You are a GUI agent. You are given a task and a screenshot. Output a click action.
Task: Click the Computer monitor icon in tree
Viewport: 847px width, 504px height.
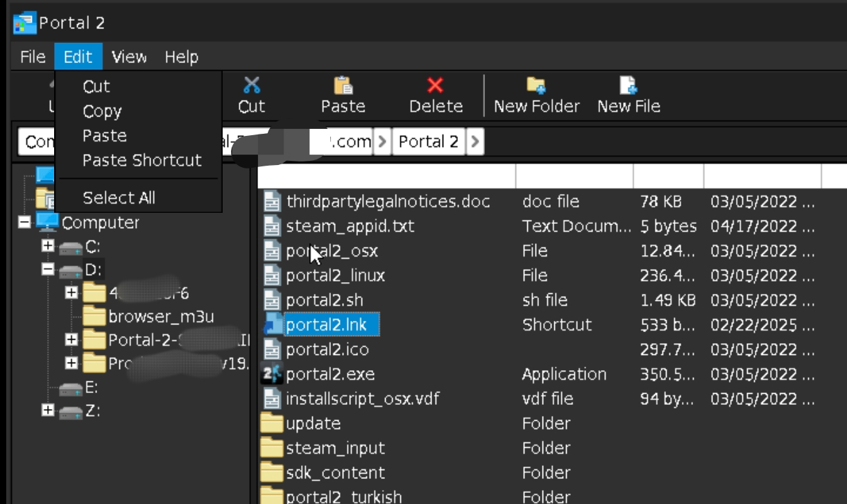(x=46, y=223)
